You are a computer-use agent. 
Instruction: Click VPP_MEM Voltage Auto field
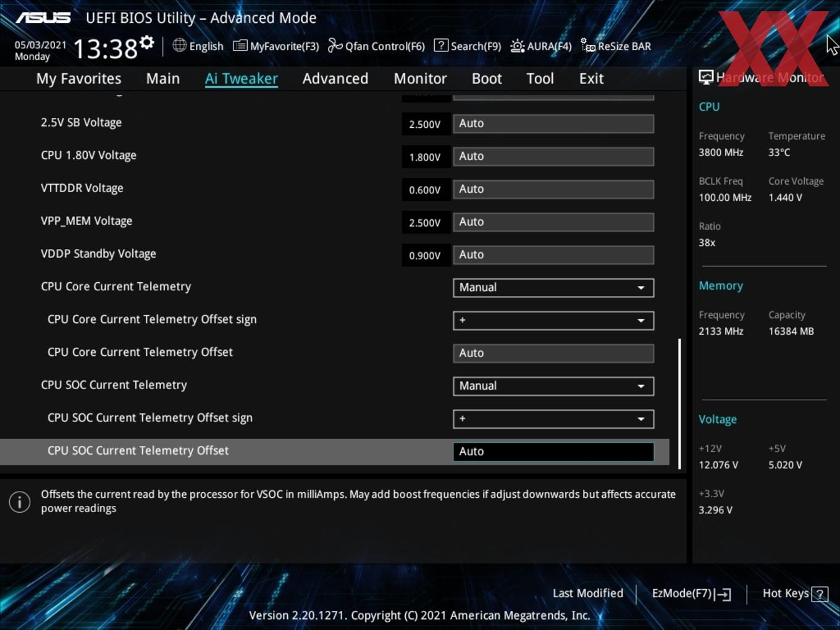tap(553, 222)
